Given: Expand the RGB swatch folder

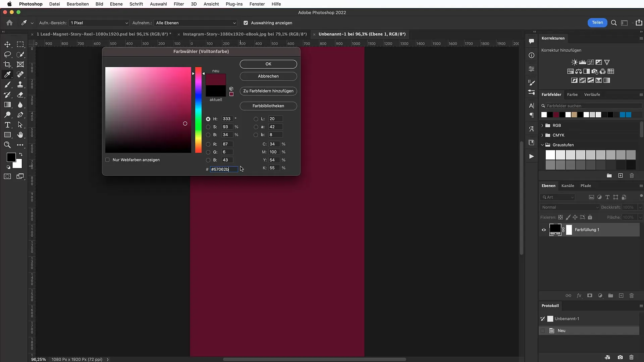Looking at the screenshot, I should (542, 125).
